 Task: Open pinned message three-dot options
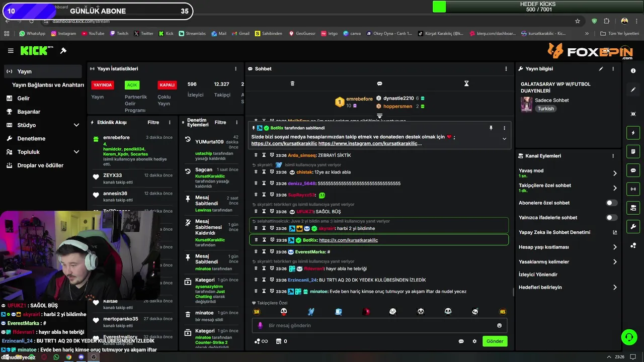point(504,128)
